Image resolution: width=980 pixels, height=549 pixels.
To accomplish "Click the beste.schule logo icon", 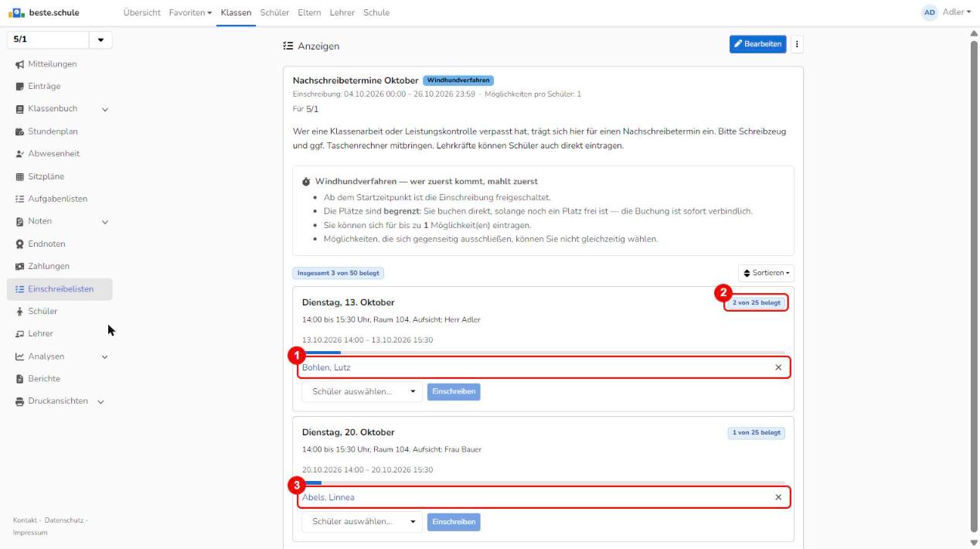I will tap(15, 12).
